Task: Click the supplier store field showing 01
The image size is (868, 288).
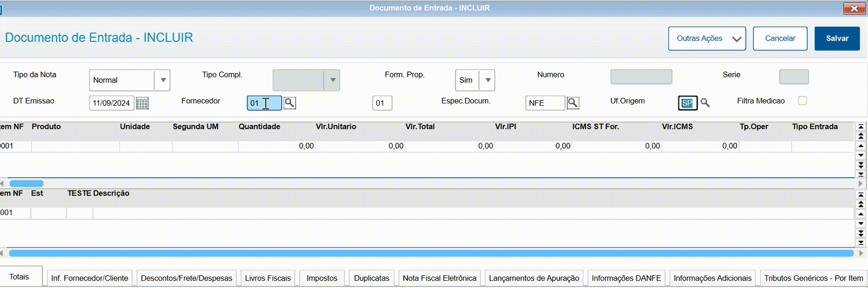Action: pos(382,103)
